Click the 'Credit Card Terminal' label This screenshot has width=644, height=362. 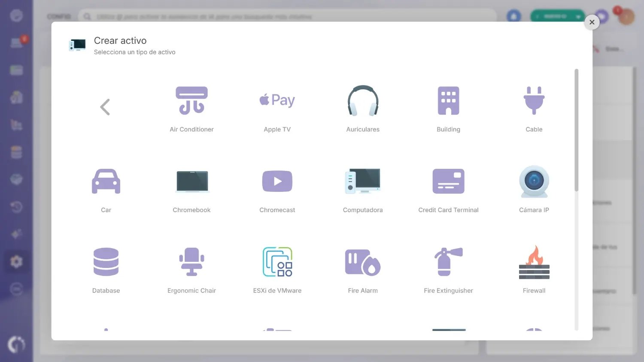(448, 210)
